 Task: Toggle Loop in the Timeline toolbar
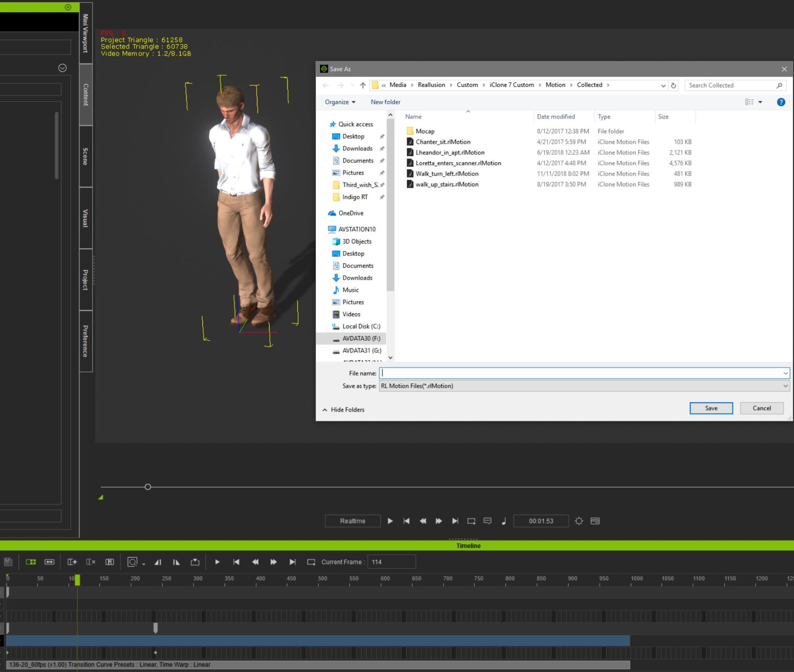[311, 562]
